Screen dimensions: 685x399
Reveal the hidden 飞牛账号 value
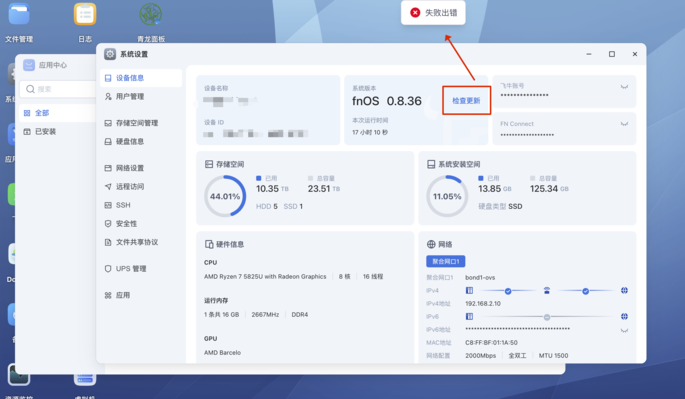tap(624, 87)
